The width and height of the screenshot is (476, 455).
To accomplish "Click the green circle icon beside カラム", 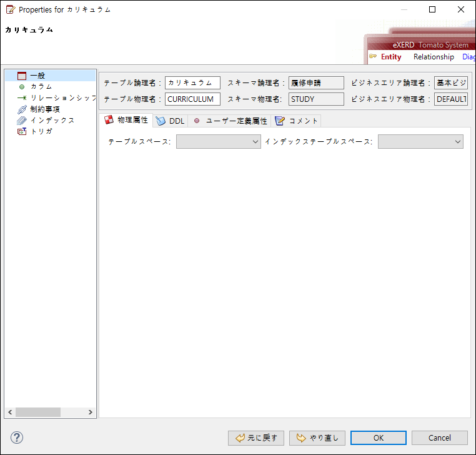I will (22, 87).
